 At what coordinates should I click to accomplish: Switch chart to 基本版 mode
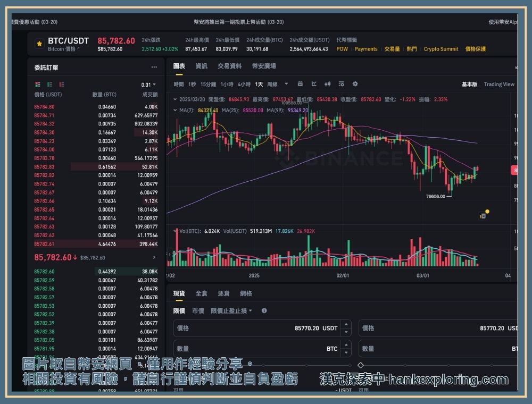point(470,84)
